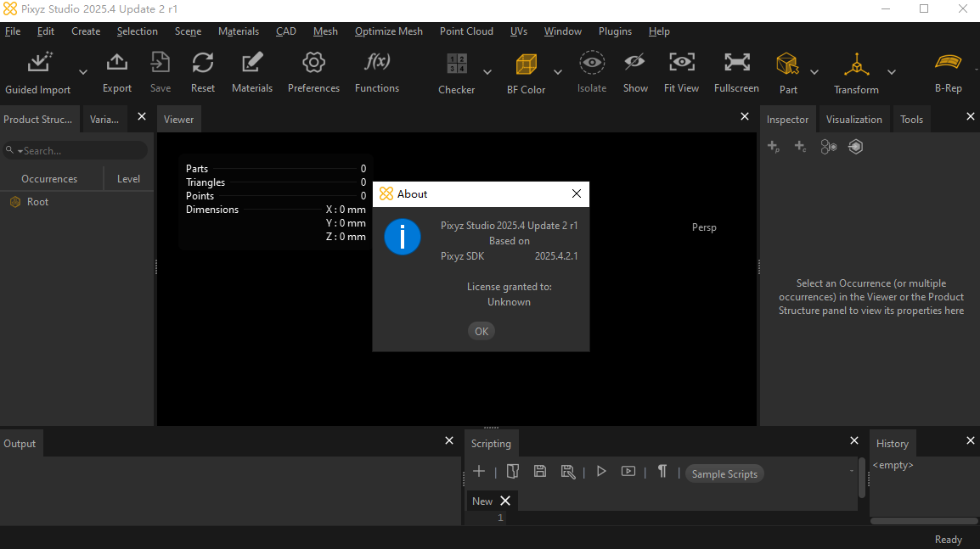
Task: Select the Part selection mode icon
Action: point(787,64)
